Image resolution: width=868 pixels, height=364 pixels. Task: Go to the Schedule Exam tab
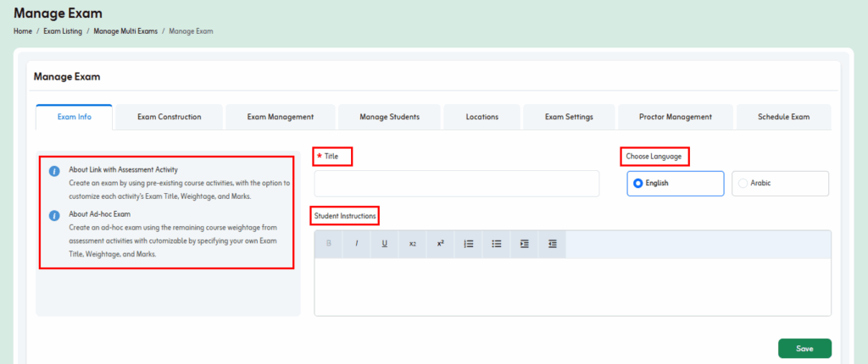(x=783, y=117)
